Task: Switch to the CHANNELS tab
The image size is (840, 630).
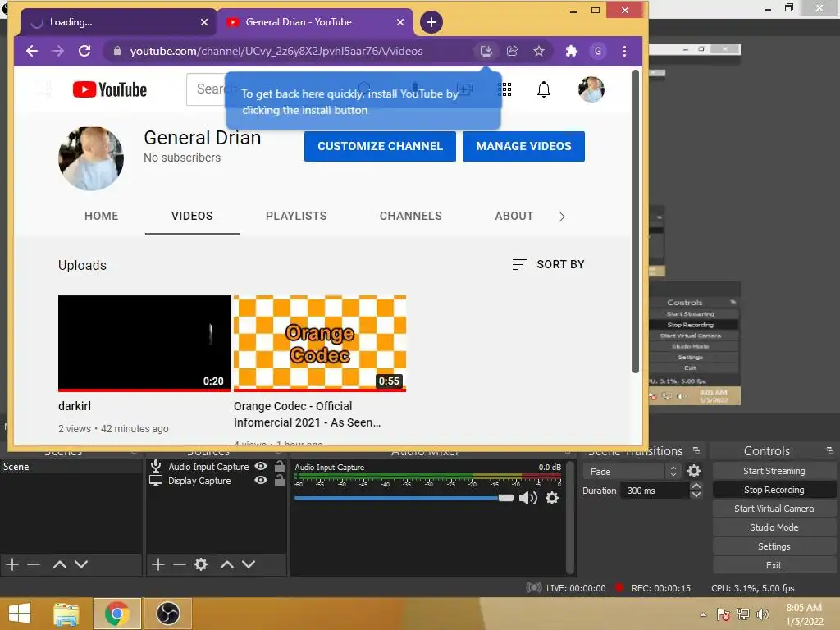Action: tap(411, 216)
